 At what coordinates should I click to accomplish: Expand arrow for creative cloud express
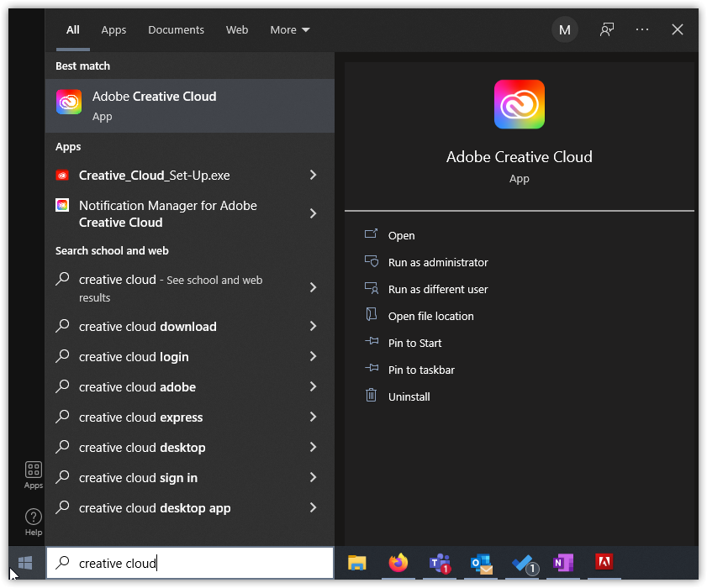[313, 417]
